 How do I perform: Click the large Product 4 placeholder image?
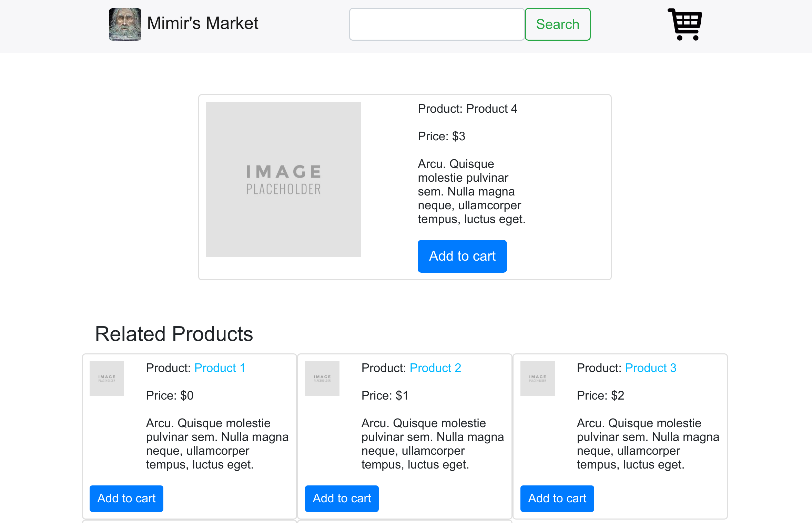[283, 179]
